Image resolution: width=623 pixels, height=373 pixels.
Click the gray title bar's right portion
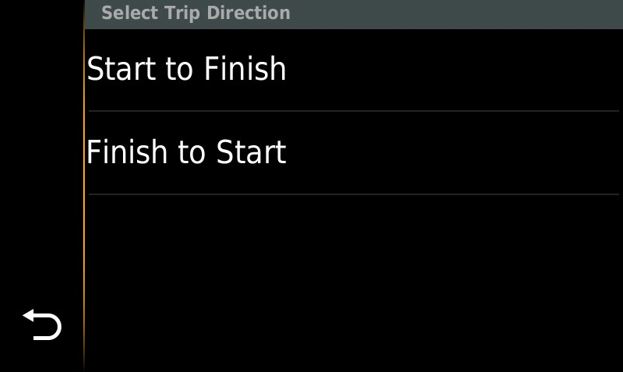pyautogui.click(x=457, y=14)
